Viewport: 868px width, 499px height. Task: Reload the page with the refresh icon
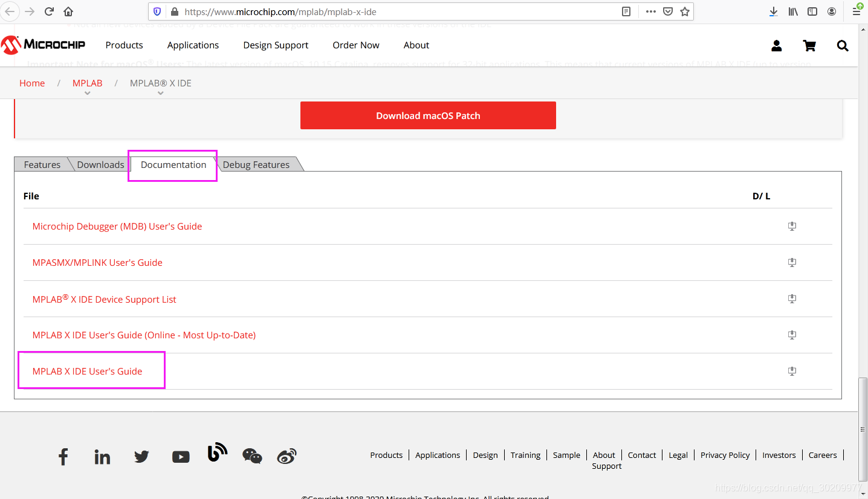click(x=50, y=11)
